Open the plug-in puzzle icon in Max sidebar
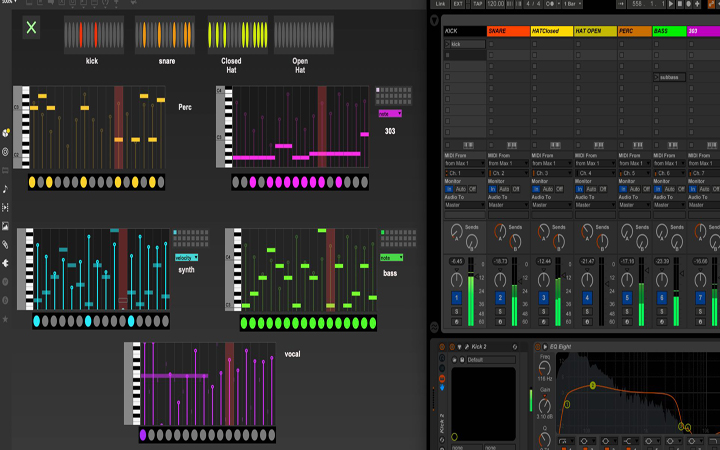The width and height of the screenshot is (720, 450). click(6, 263)
